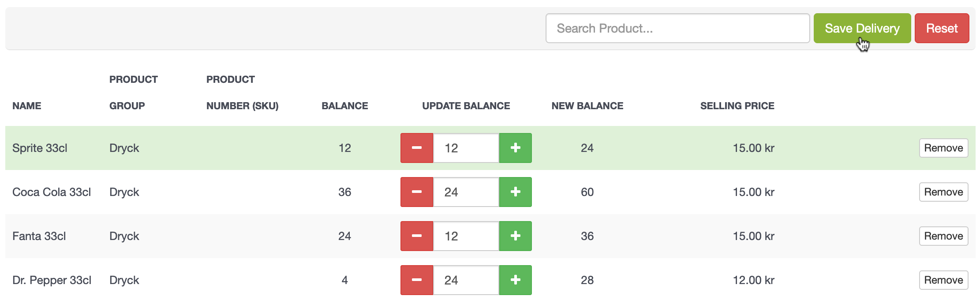Remove Fanta 33cl from the list
Image resolution: width=980 pixels, height=303 pixels.
tap(944, 236)
